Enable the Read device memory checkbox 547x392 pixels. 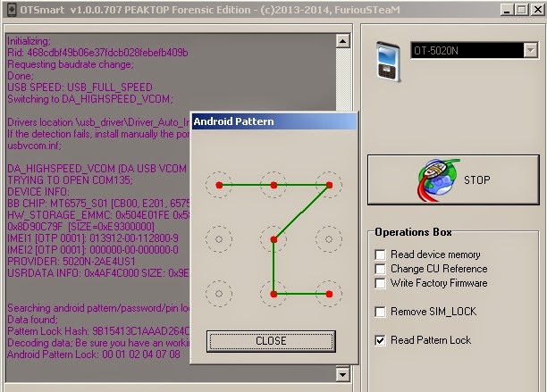(380, 254)
